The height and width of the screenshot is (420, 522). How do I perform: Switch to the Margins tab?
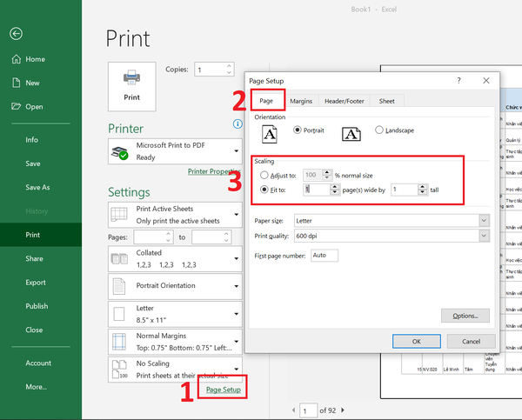tap(301, 101)
